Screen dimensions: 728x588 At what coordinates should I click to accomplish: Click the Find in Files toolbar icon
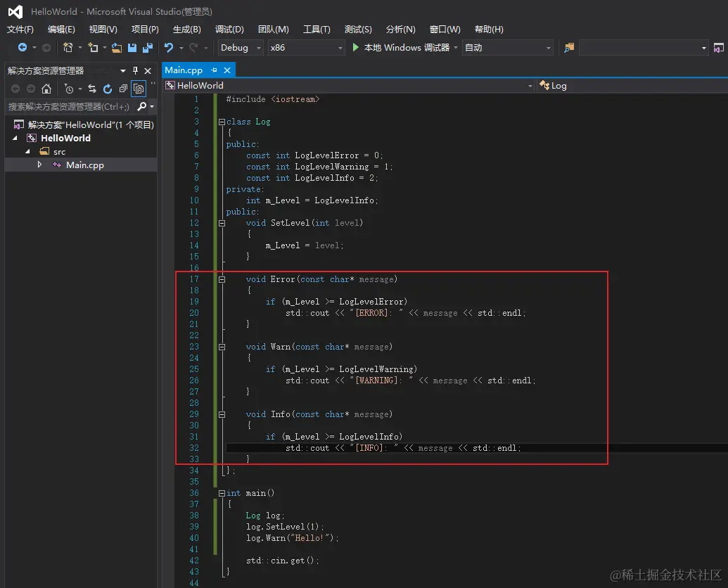(569, 48)
